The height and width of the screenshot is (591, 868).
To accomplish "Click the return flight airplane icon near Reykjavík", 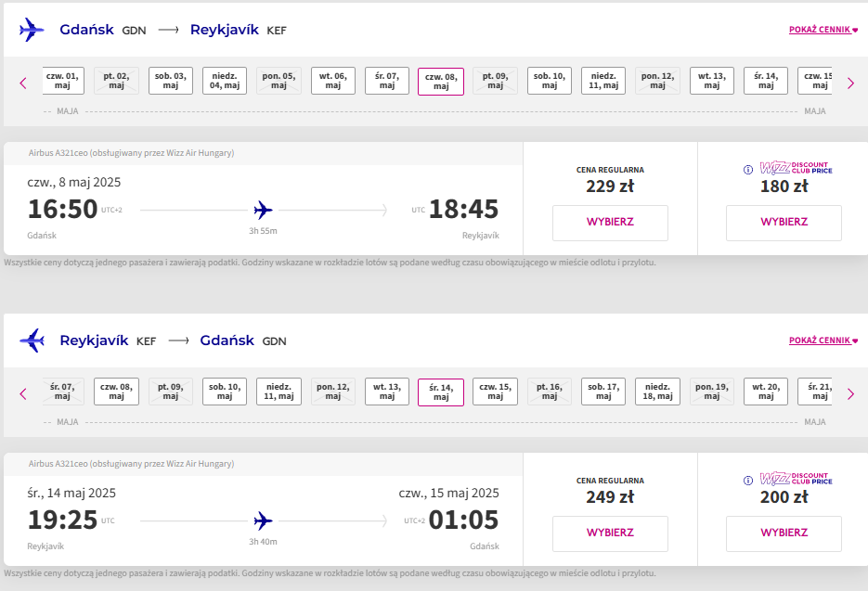I will pos(32,340).
